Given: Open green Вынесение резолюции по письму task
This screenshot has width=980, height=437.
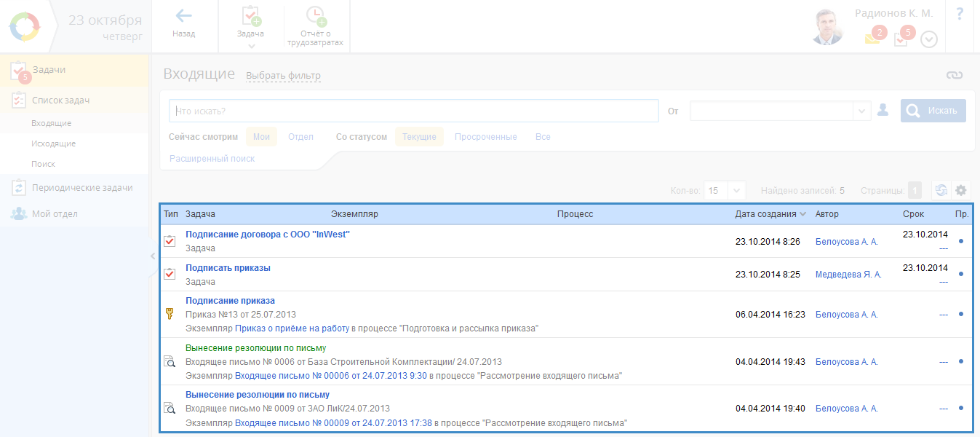Looking at the screenshot, I should point(256,348).
